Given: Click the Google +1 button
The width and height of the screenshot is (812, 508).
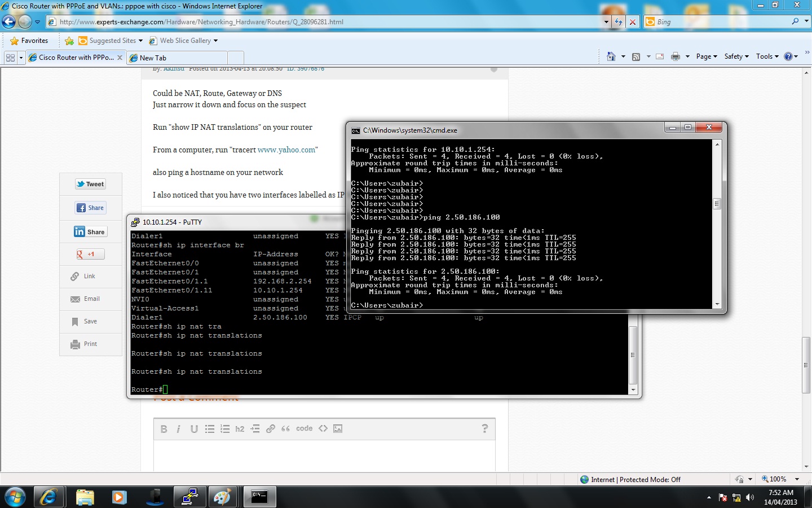Looking at the screenshot, I should point(90,254).
